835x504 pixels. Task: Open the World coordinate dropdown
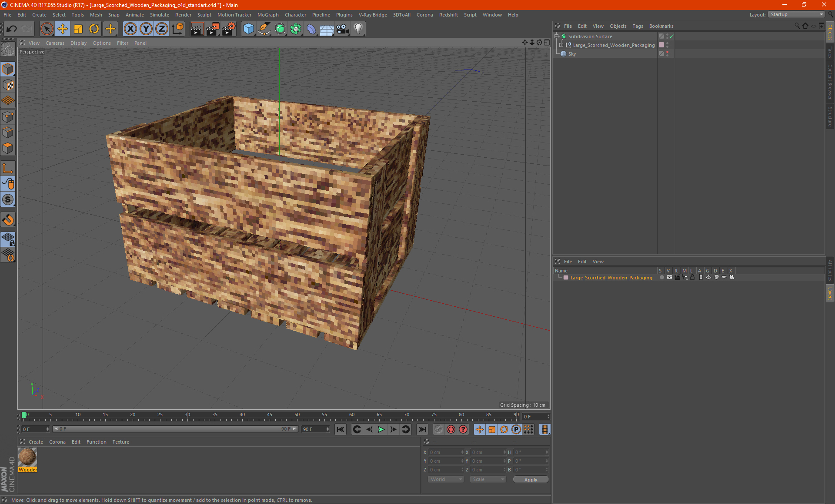pyautogui.click(x=446, y=479)
